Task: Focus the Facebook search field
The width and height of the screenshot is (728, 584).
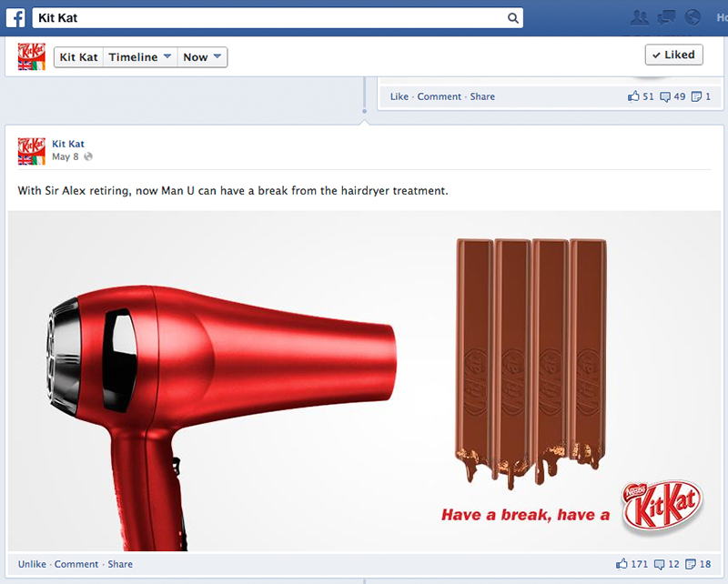Action: point(278,18)
